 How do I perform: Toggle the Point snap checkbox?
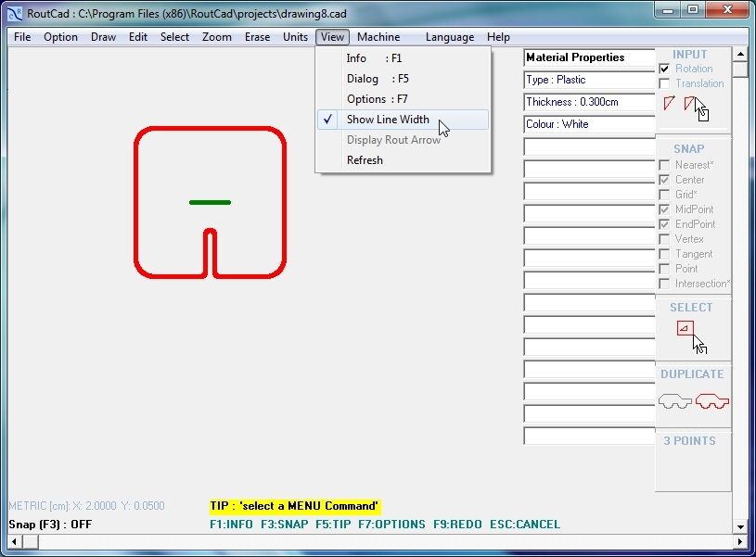[x=664, y=269]
